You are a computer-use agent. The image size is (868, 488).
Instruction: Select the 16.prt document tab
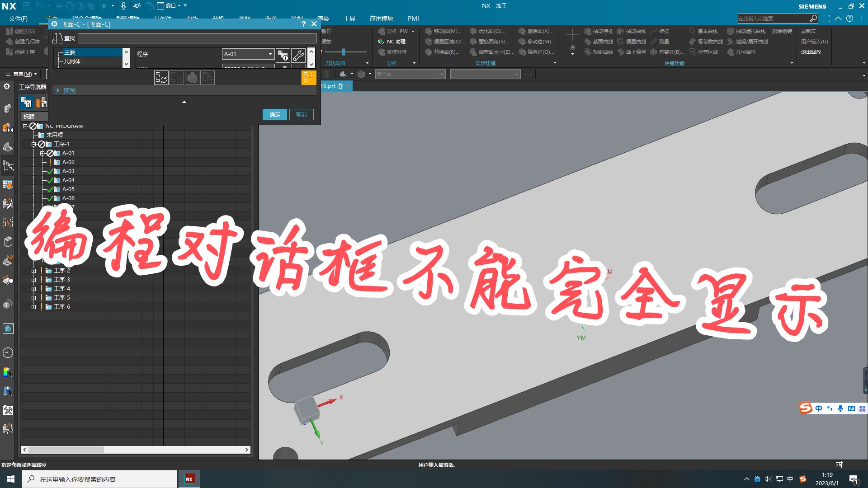[329, 86]
